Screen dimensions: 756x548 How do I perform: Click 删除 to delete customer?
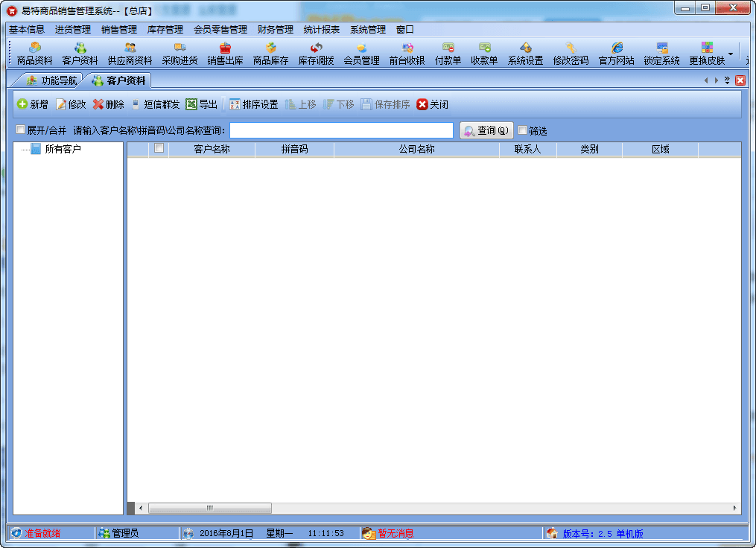coord(109,104)
